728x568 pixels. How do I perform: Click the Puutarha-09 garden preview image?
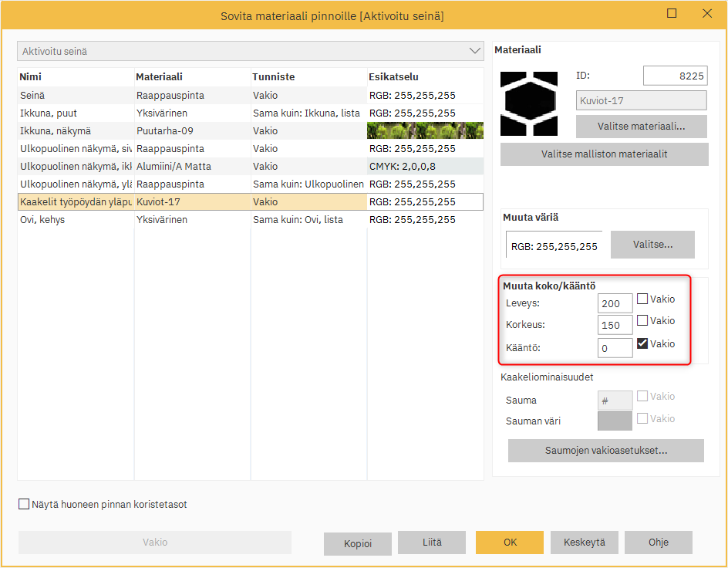[425, 130]
